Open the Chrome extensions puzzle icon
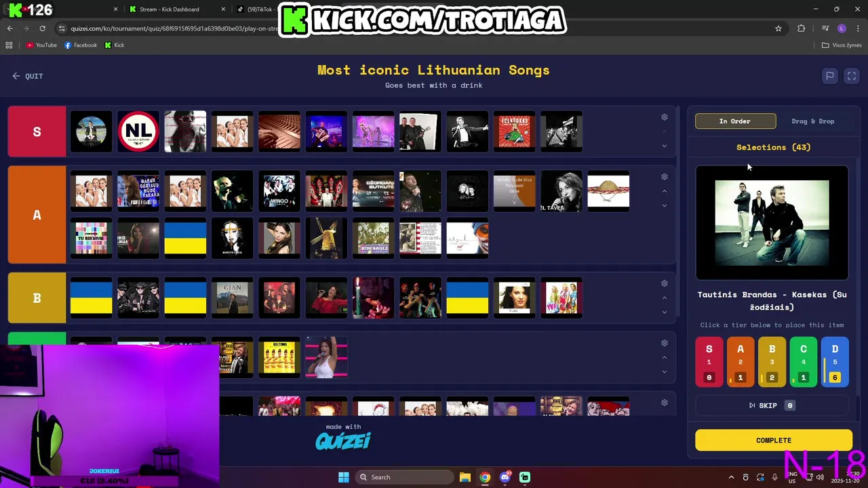 click(802, 28)
